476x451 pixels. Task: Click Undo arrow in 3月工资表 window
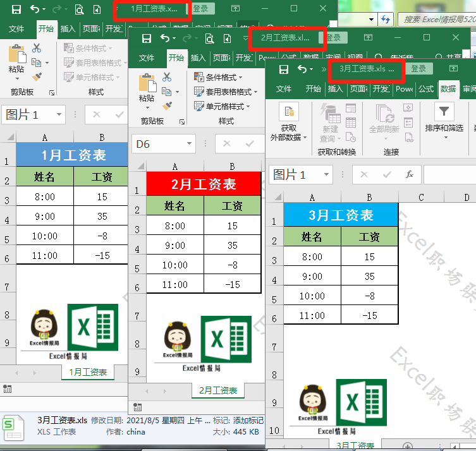[302, 69]
